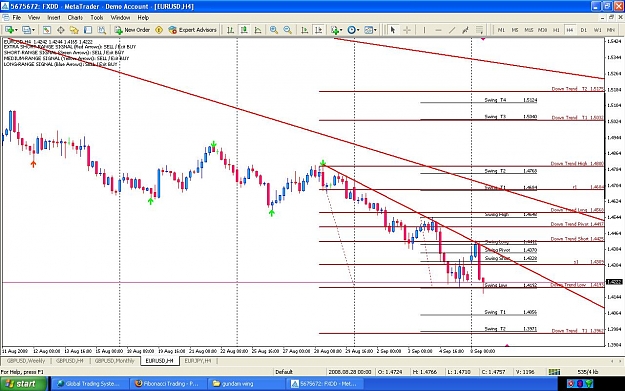Toggle the Data Window icon
Screen dimensions: 625x391
(x=61, y=30)
